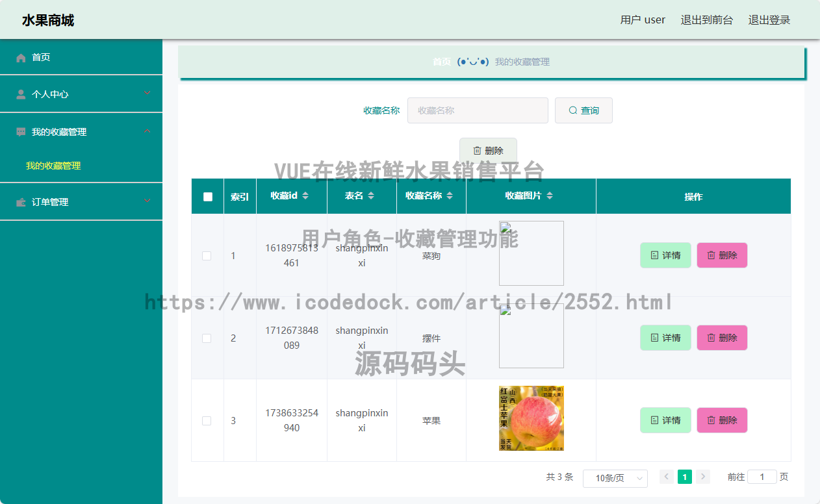Open 详情 for 摆件 row

pos(665,338)
